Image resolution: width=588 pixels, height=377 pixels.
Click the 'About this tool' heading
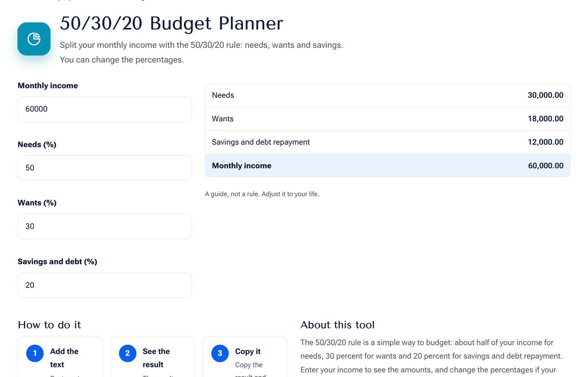pyautogui.click(x=338, y=325)
